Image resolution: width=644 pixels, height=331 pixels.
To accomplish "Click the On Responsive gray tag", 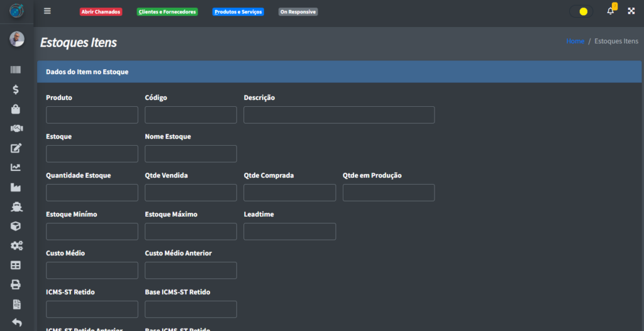I will tap(298, 12).
